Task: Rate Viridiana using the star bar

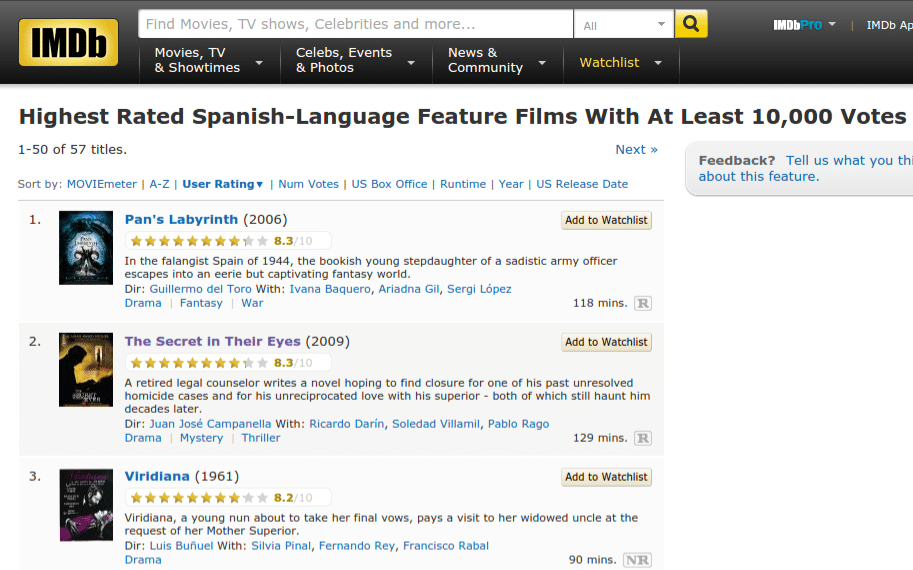Action: click(x=199, y=498)
